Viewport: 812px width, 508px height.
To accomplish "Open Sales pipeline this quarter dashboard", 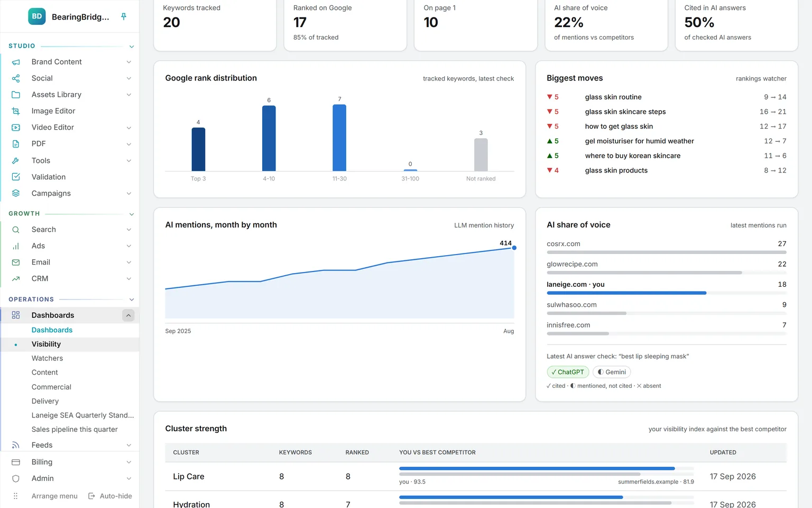I will click(75, 430).
